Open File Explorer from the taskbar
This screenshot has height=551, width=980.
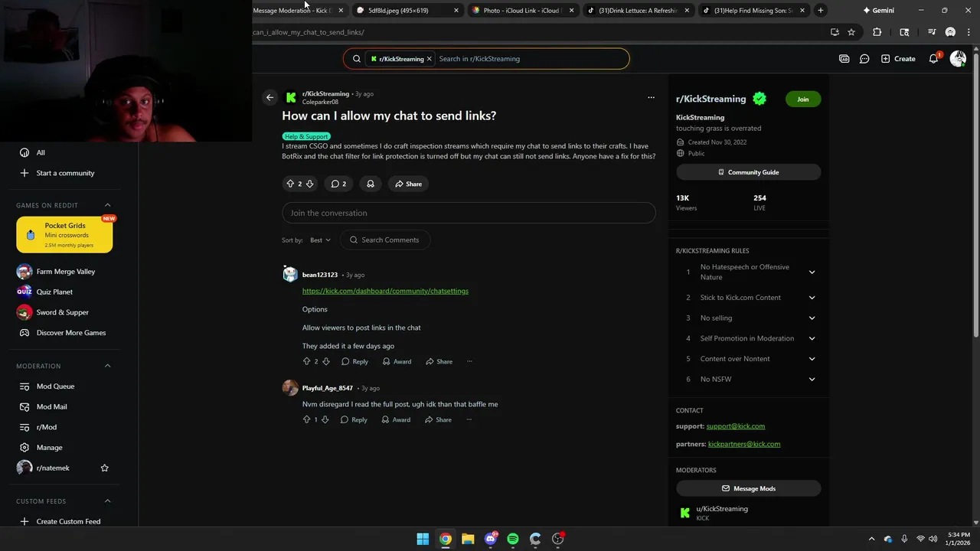point(468,539)
